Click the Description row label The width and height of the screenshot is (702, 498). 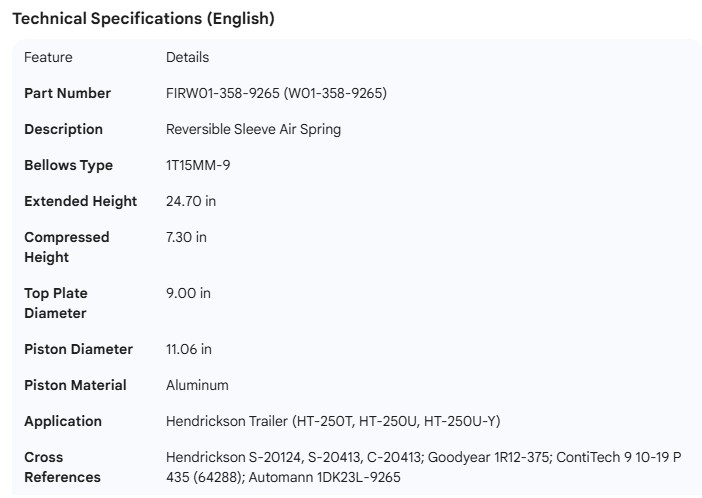63,129
